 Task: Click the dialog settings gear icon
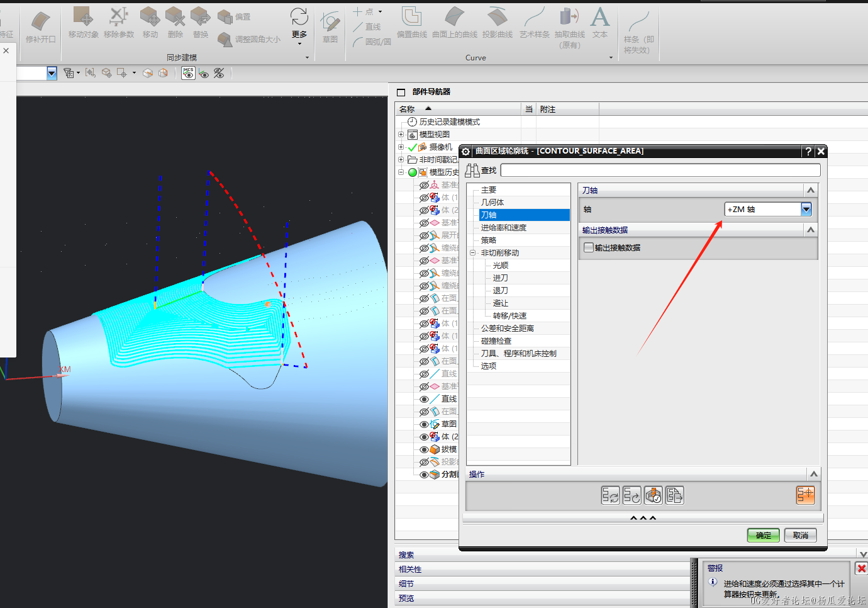click(x=466, y=152)
